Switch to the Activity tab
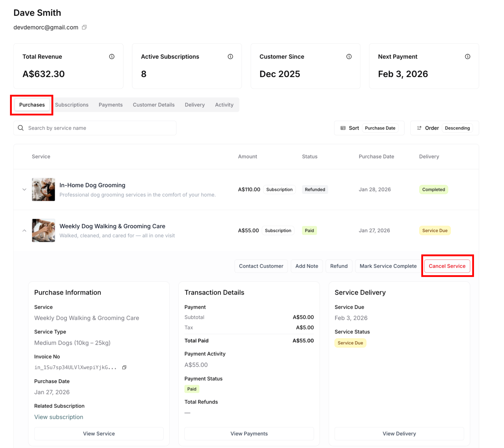The height and width of the screenshot is (448, 504). click(x=224, y=105)
